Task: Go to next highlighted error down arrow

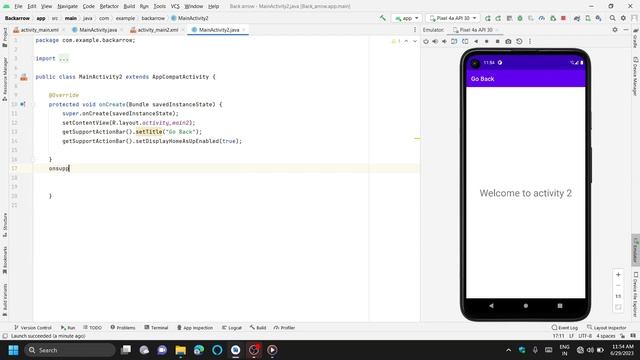Action: coord(415,41)
